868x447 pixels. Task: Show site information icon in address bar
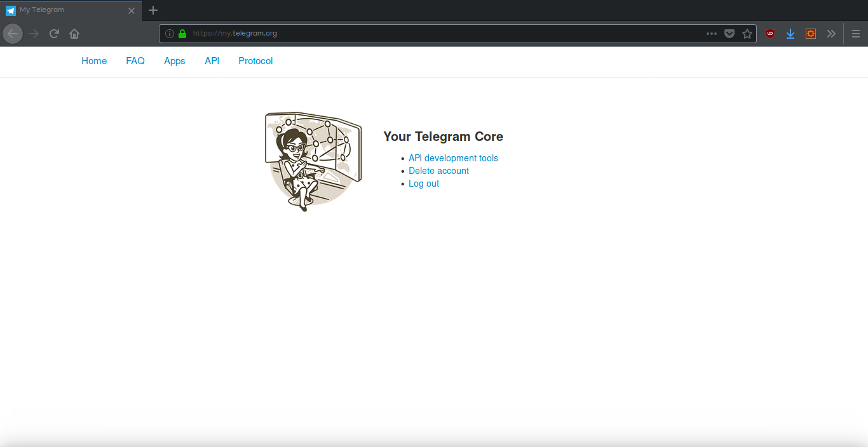point(170,34)
